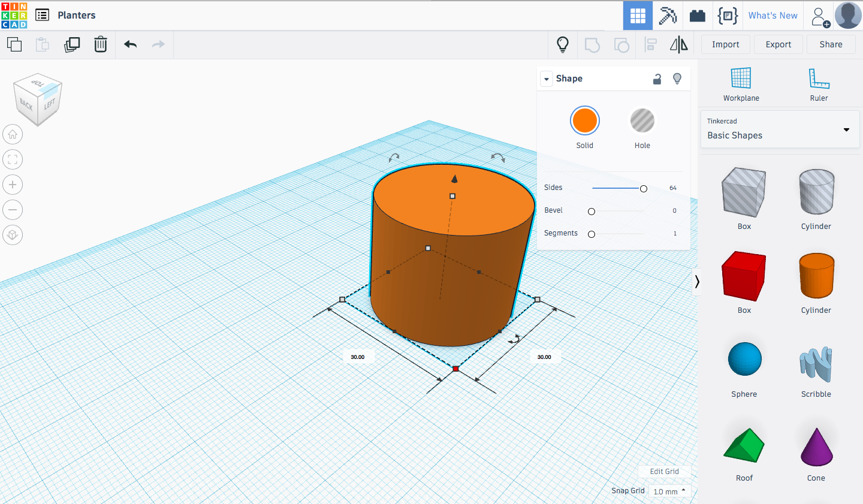Undo the last action
The image size is (863, 504).
pos(130,44)
